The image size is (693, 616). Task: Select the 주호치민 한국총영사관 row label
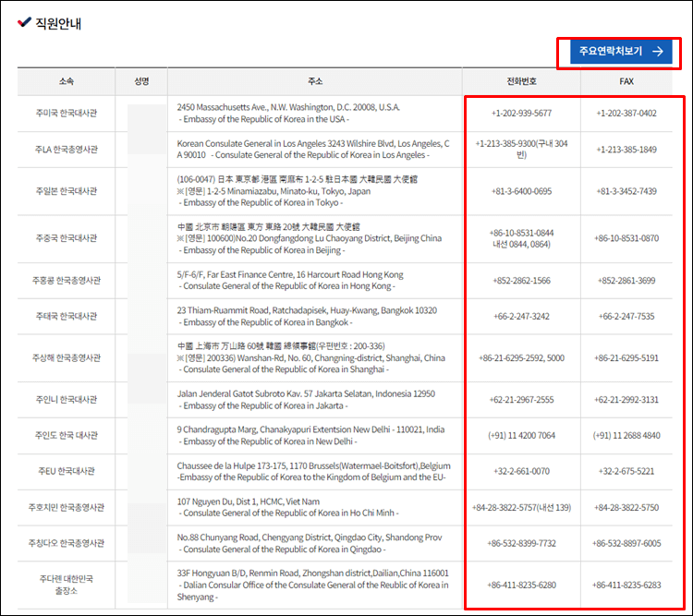click(67, 507)
